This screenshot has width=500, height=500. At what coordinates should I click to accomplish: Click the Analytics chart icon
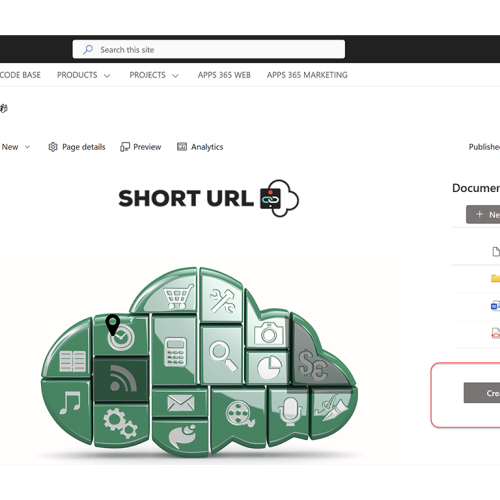coord(182,147)
